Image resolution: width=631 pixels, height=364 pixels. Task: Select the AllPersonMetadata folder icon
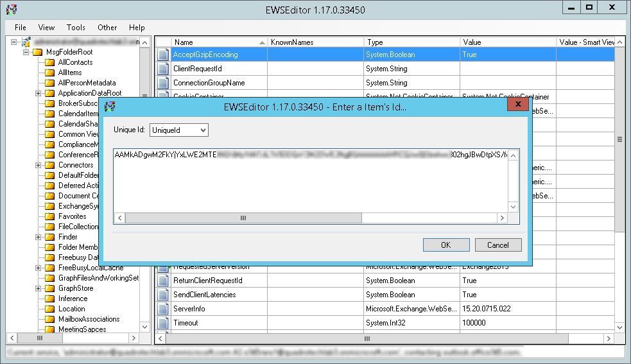[x=49, y=83]
